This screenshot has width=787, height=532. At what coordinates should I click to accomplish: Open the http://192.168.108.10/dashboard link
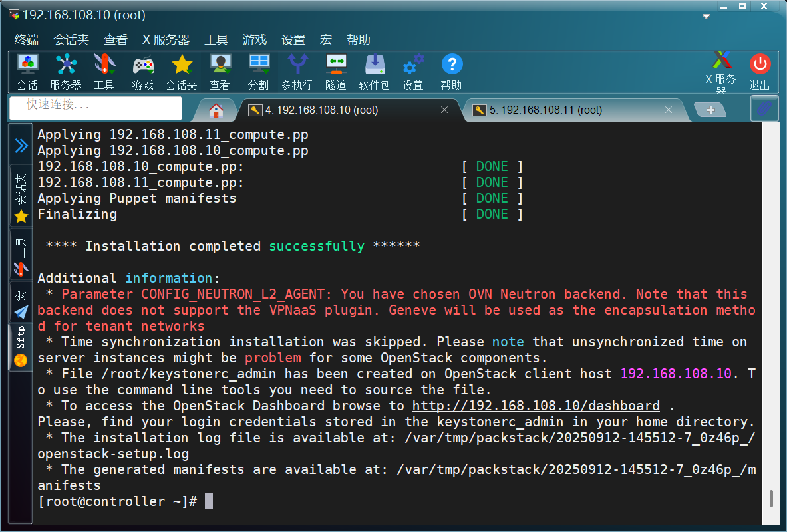536,406
